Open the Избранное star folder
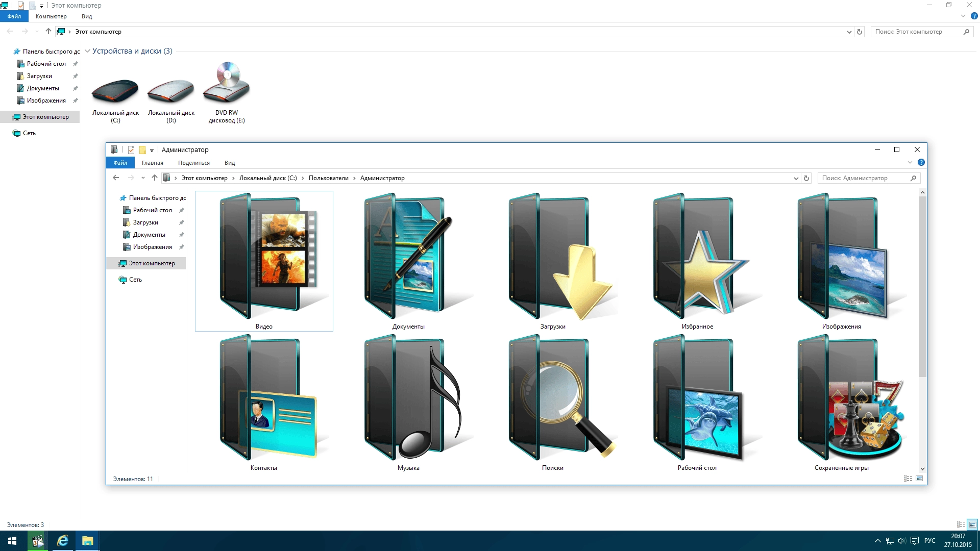This screenshot has height=551, width=980. click(x=697, y=261)
